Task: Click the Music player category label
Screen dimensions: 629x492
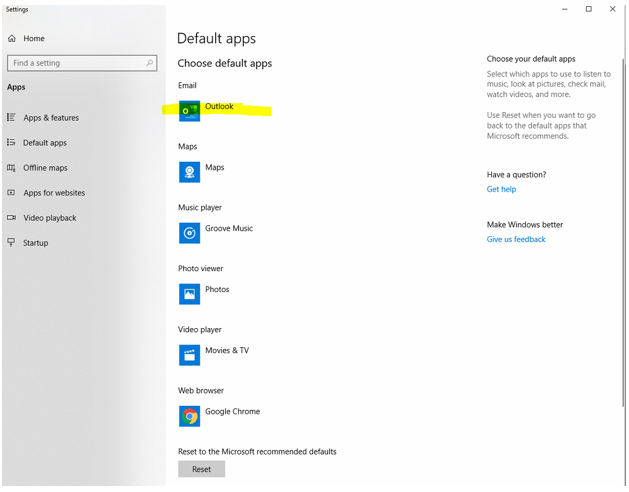Action: point(200,207)
